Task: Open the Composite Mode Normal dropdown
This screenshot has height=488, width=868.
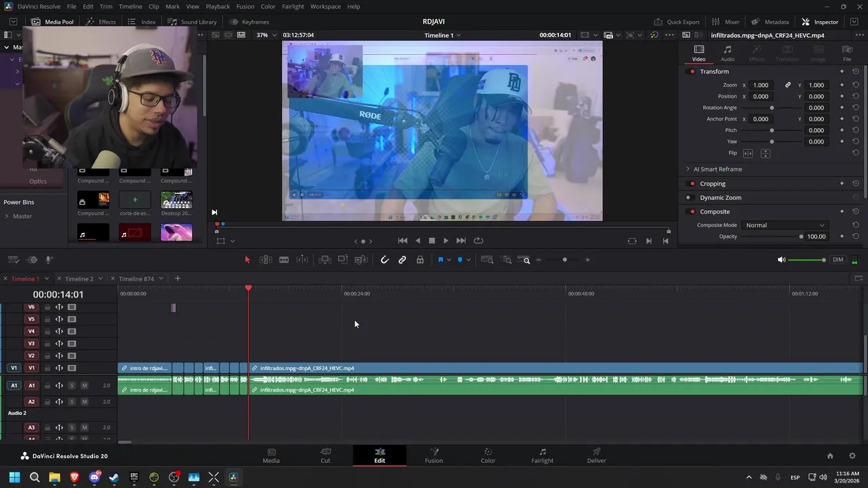Action: pos(785,225)
